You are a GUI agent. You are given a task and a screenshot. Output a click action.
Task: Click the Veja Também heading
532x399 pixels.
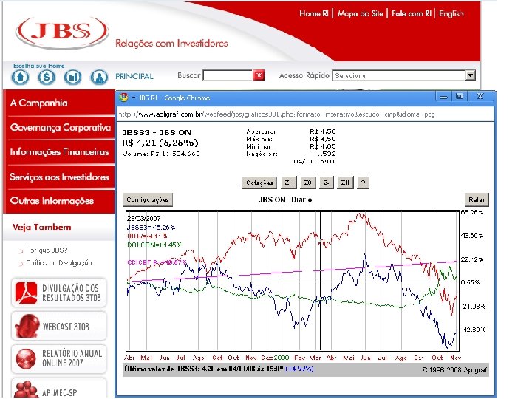click(41, 227)
